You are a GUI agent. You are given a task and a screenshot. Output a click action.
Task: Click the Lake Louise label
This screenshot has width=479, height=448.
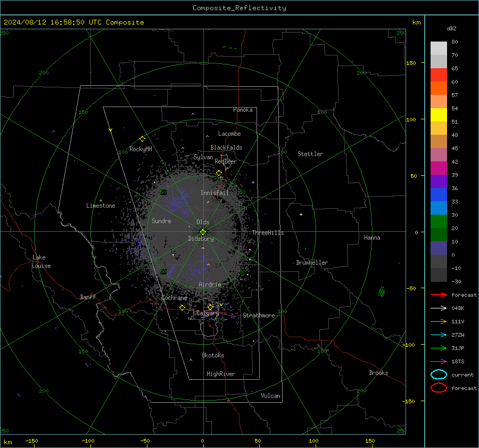coord(41,262)
